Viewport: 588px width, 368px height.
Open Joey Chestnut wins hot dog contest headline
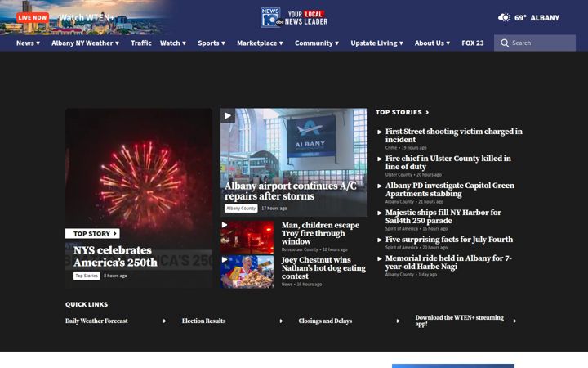click(323, 267)
